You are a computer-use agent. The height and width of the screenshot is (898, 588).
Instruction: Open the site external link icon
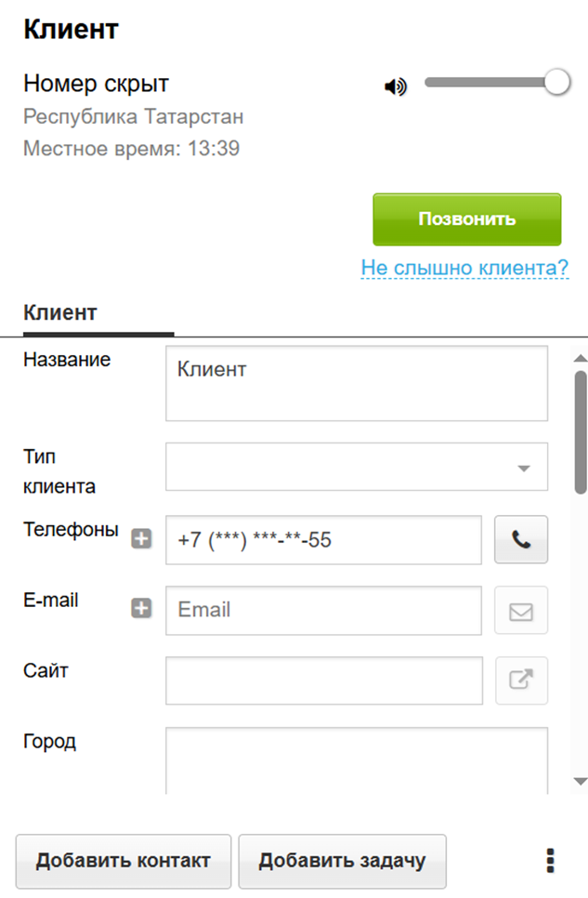click(x=521, y=680)
